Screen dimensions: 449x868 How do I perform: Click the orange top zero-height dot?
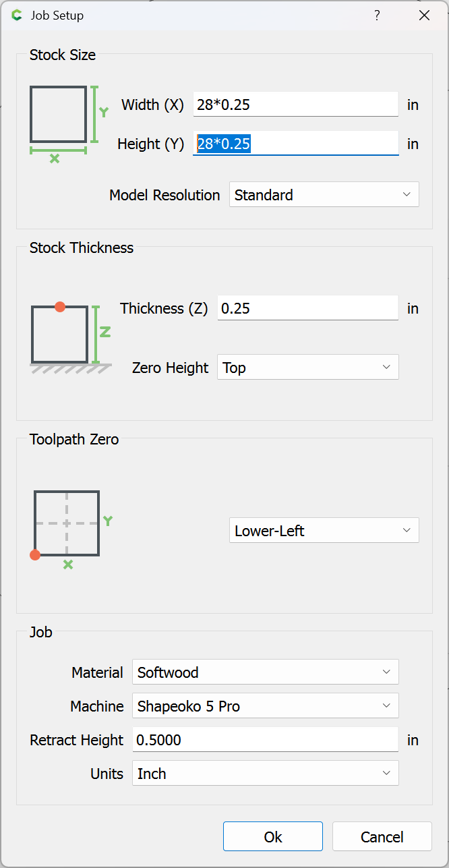tap(60, 307)
